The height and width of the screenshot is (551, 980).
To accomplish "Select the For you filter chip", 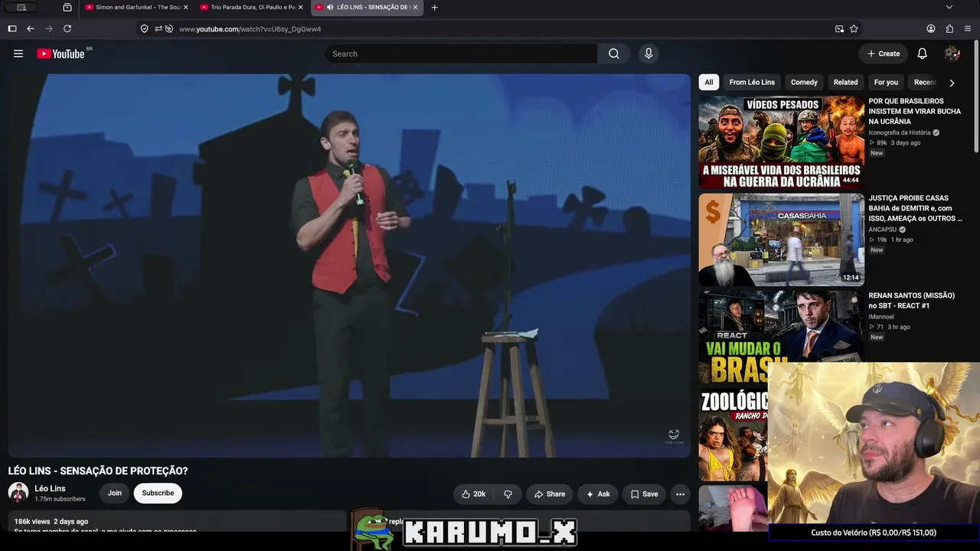I will tap(886, 82).
